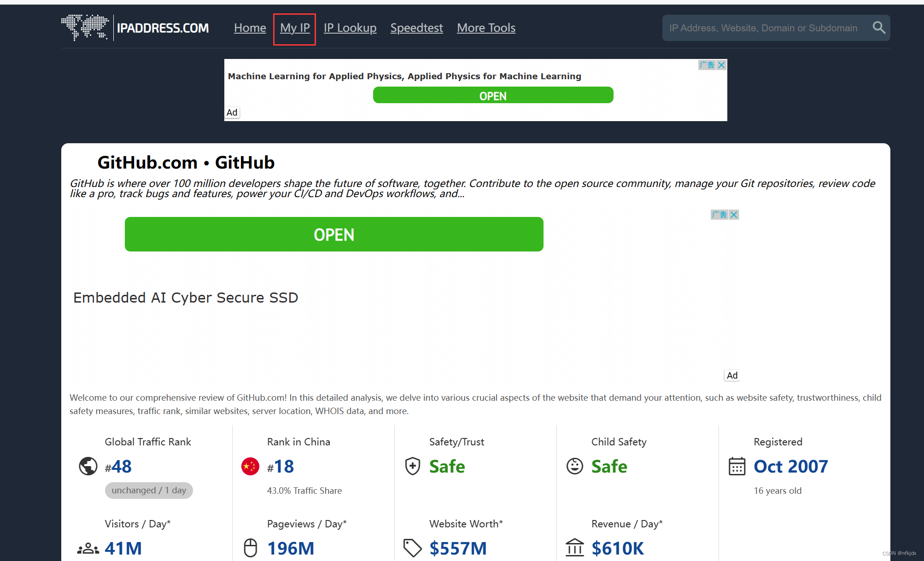
Task: Go to the My IP page
Action: point(295,28)
